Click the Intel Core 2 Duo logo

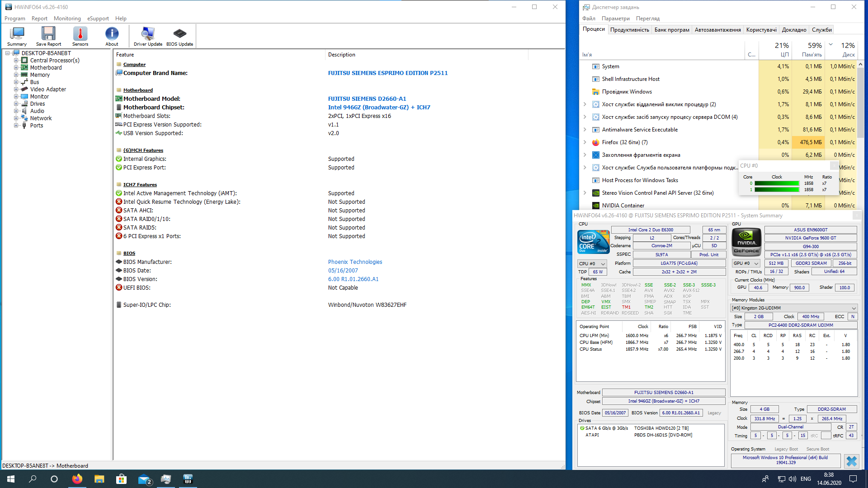[593, 242]
